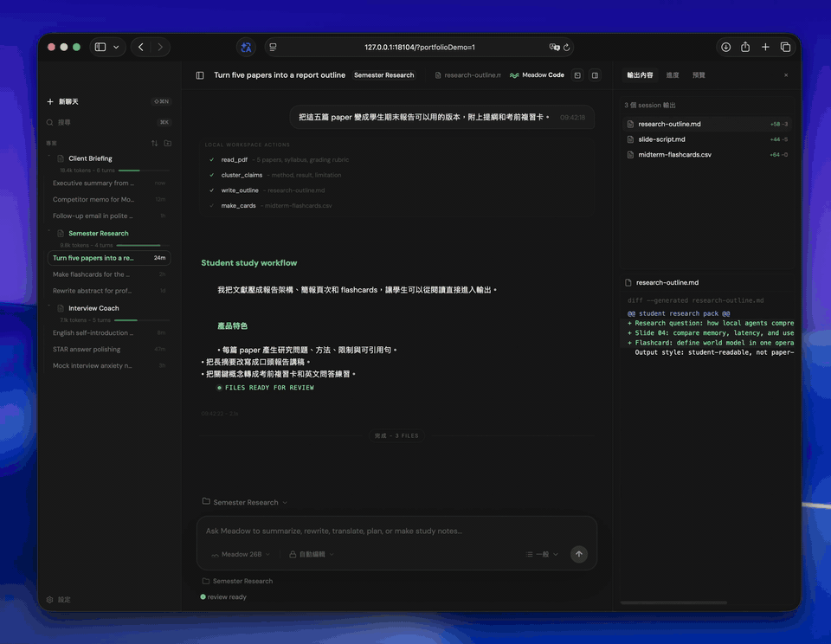Toggle the chat sidebar panel icon beside the title

coord(200,75)
